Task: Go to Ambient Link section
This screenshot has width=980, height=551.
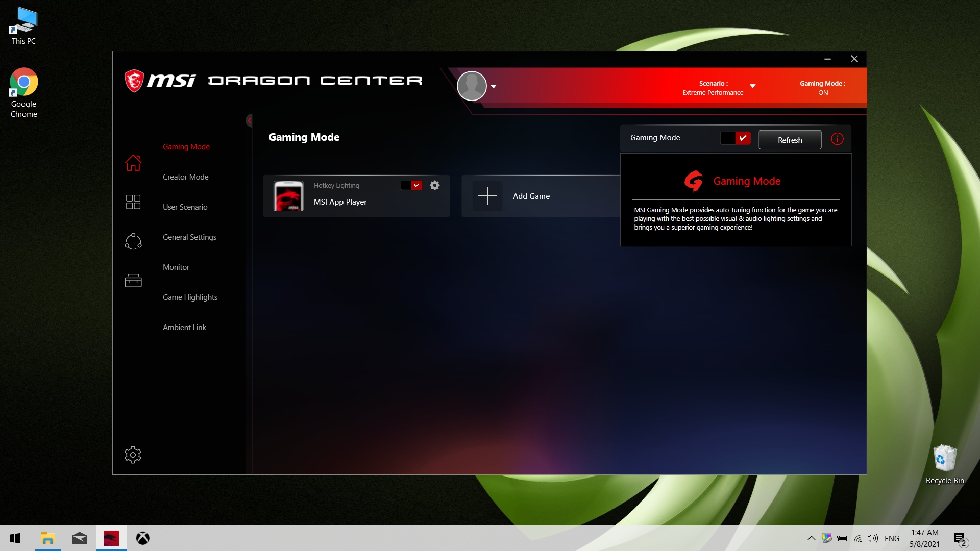Action: pyautogui.click(x=184, y=327)
